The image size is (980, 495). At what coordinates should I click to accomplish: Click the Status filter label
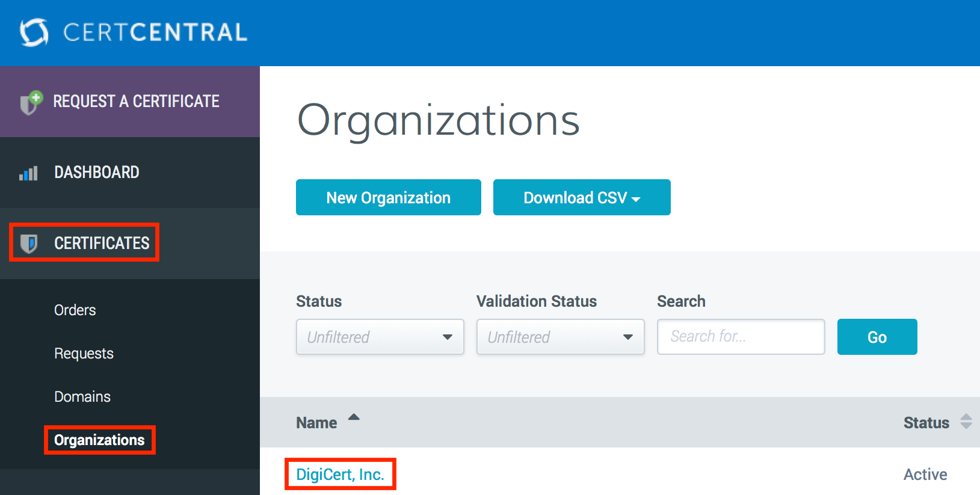pos(319,301)
